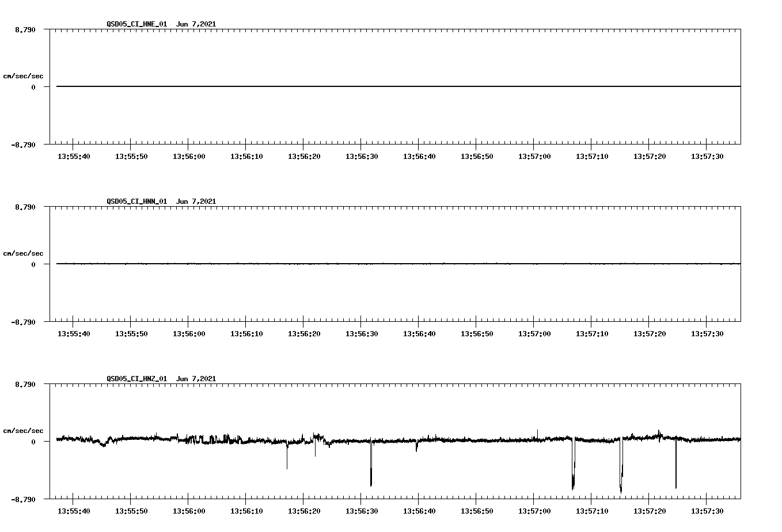Click the 13:55:40 time label under the HNE plot

pos(74,157)
